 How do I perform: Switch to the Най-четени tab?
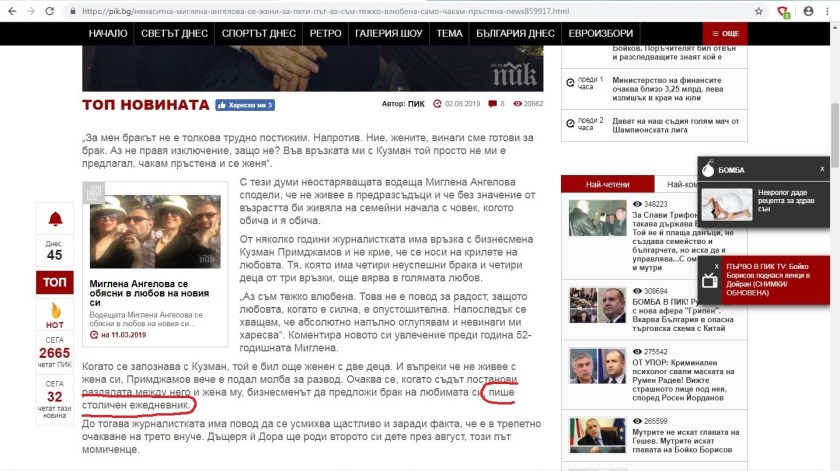(607, 184)
